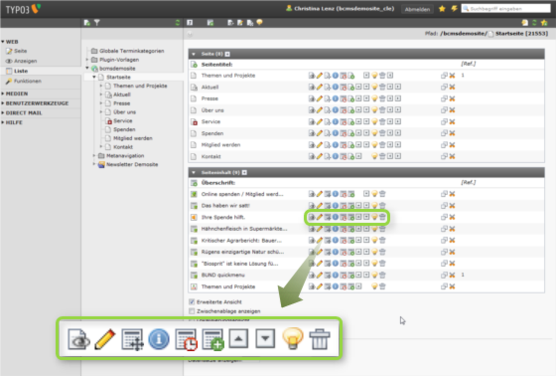Toggle hide lightbulb in Rügens einzigartige Natur row

374,252
